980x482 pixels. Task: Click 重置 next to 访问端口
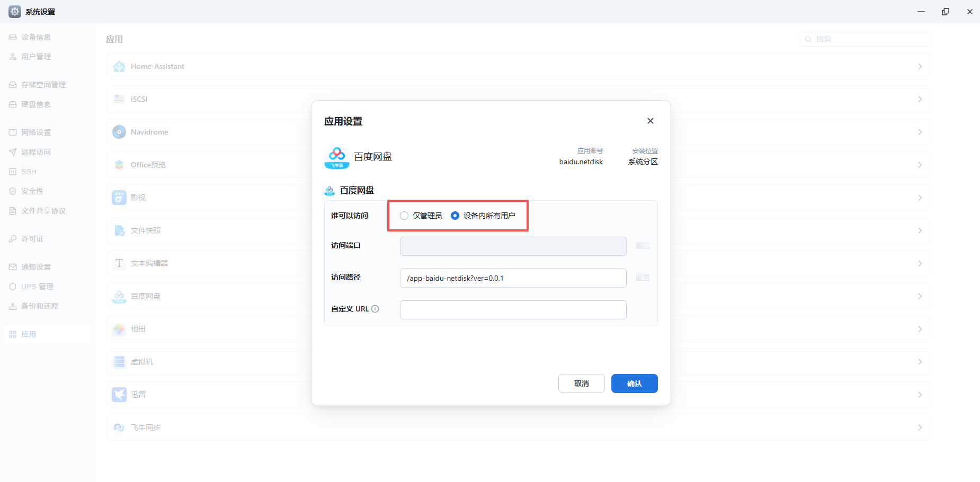(643, 246)
